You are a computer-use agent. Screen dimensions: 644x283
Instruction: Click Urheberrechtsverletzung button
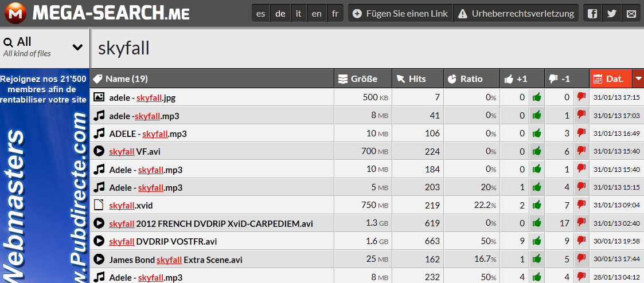pyautogui.click(x=516, y=14)
